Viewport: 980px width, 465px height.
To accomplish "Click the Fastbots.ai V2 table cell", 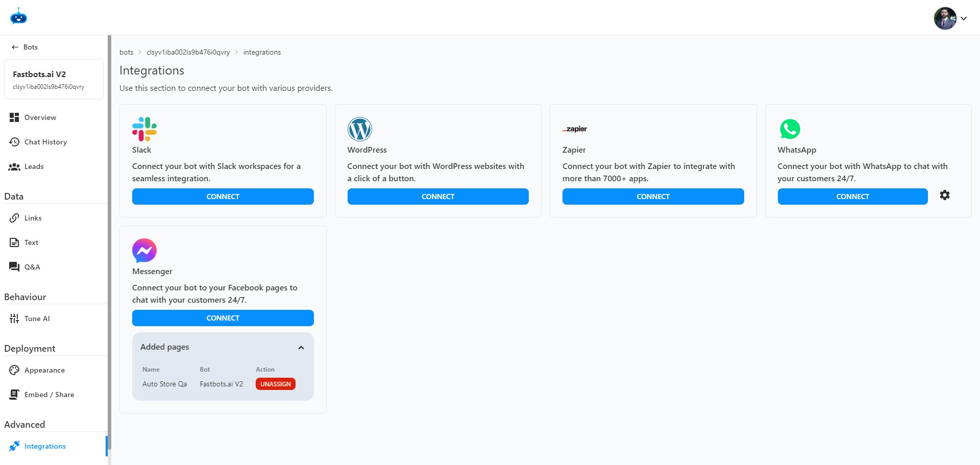I will pos(222,384).
